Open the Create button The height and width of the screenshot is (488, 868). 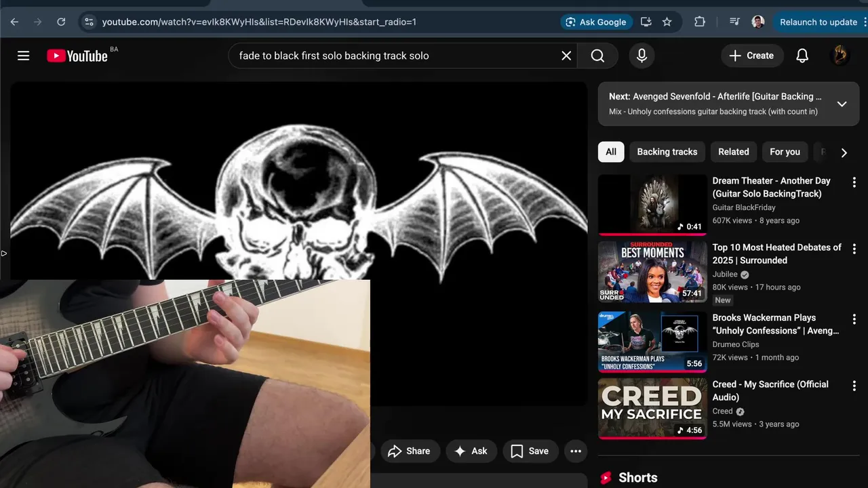pos(751,56)
